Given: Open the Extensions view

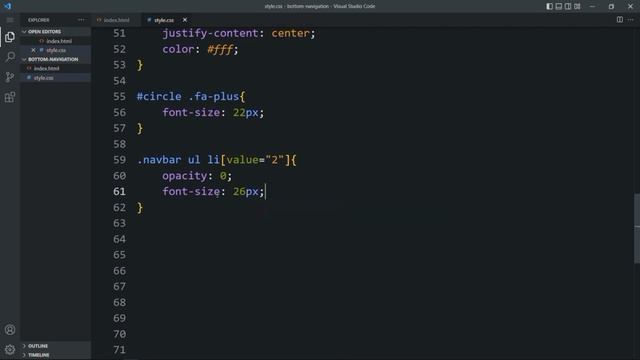Looking at the screenshot, I should pyautogui.click(x=10, y=97).
